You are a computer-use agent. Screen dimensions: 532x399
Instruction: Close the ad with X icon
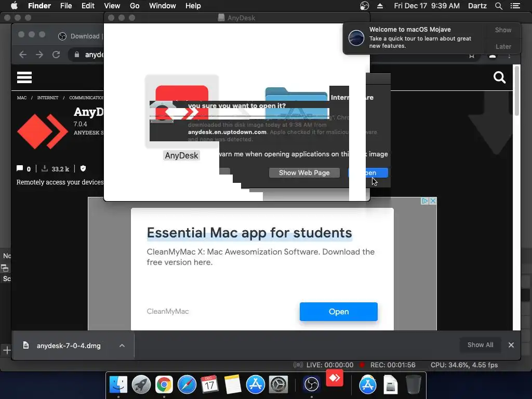click(433, 201)
